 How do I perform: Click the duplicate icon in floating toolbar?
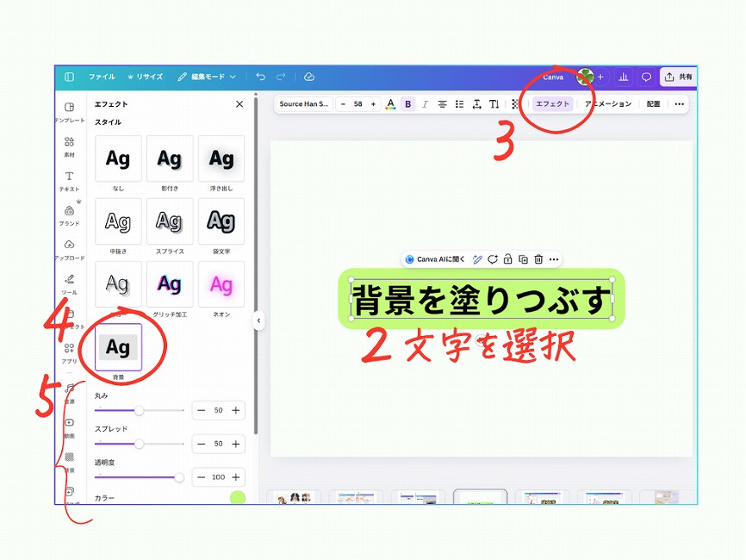pos(523,259)
